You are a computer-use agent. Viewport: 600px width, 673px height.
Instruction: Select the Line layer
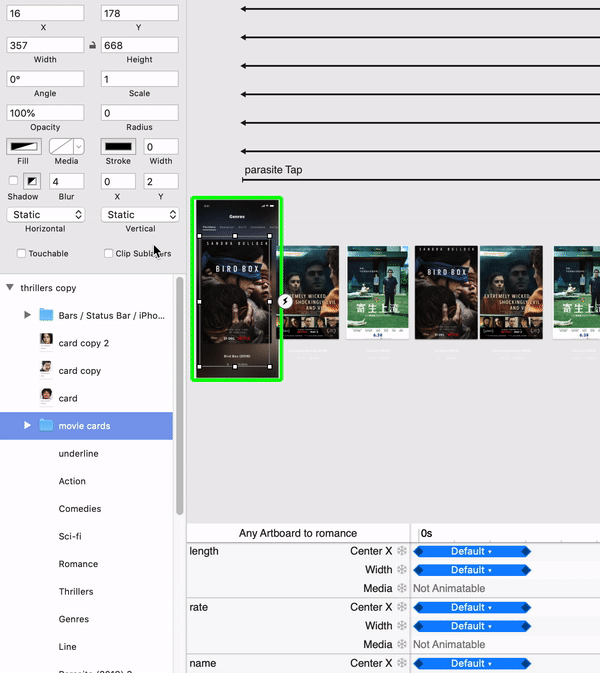tap(86, 646)
